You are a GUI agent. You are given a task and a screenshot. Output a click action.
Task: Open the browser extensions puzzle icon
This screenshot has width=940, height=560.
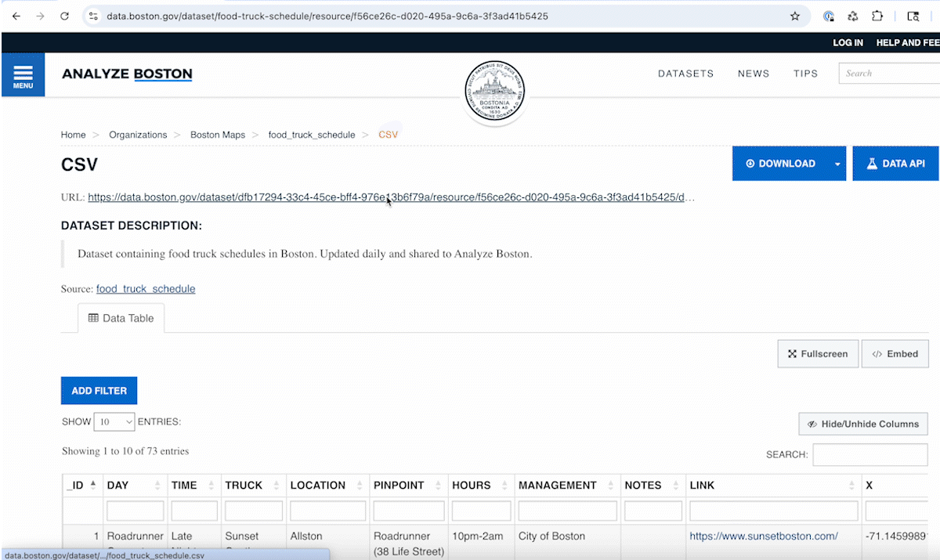point(877,16)
